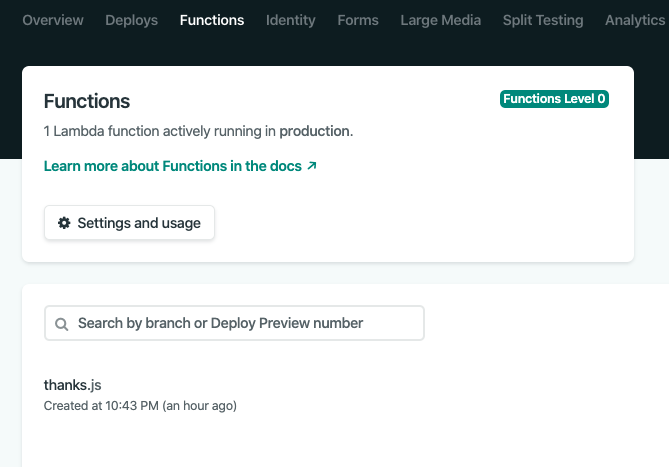Switch to the Large Media tab

(x=440, y=20)
